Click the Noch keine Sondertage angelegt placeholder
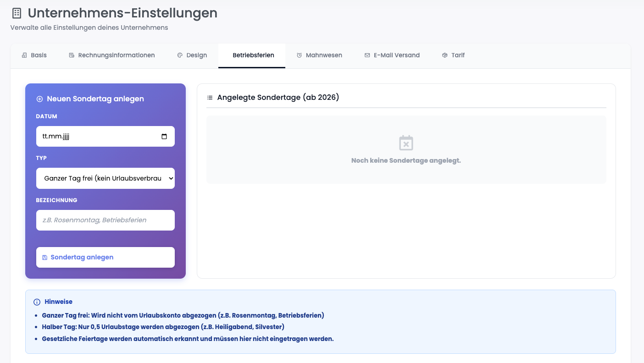This screenshot has height=363, width=644. (x=406, y=161)
